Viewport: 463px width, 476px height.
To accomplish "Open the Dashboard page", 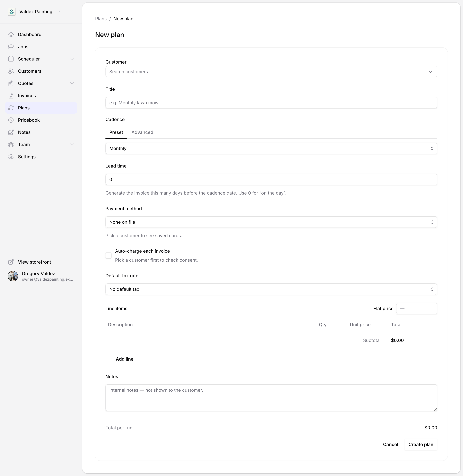I will coord(41,35).
